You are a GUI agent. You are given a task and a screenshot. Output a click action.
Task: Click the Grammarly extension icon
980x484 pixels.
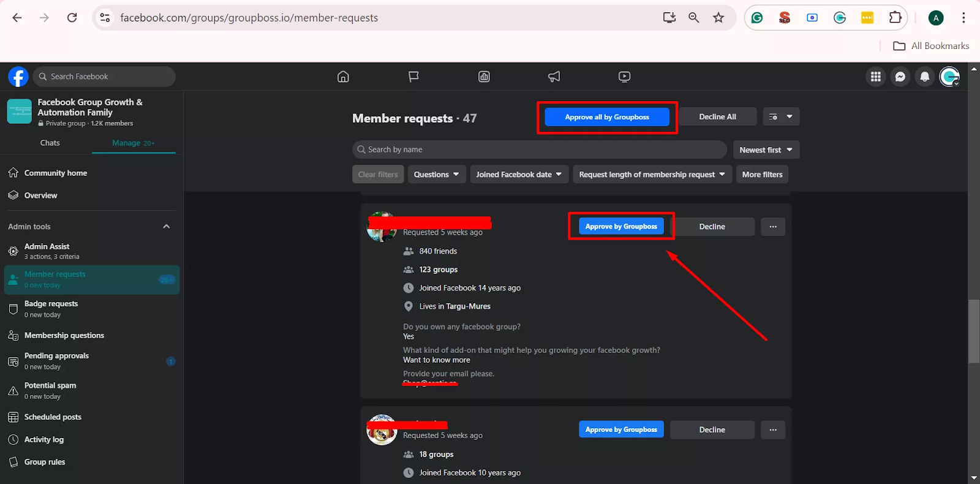coord(757,18)
